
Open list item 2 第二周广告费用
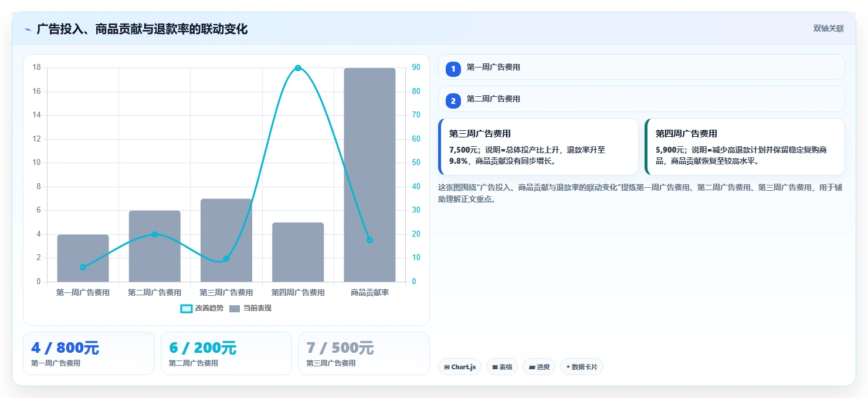641,99
